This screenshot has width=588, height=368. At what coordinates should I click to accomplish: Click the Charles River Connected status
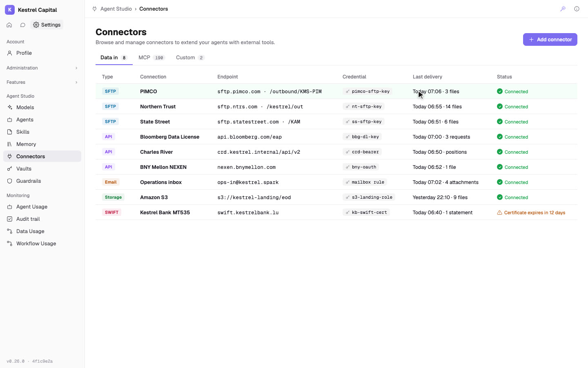(512, 152)
